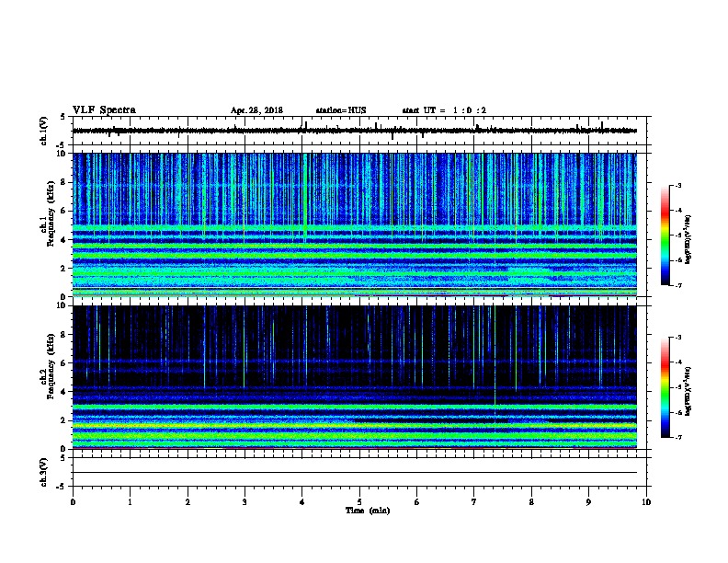Click the ch.2 spectrogram color scale bar
The image size is (728, 563).
point(665,387)
